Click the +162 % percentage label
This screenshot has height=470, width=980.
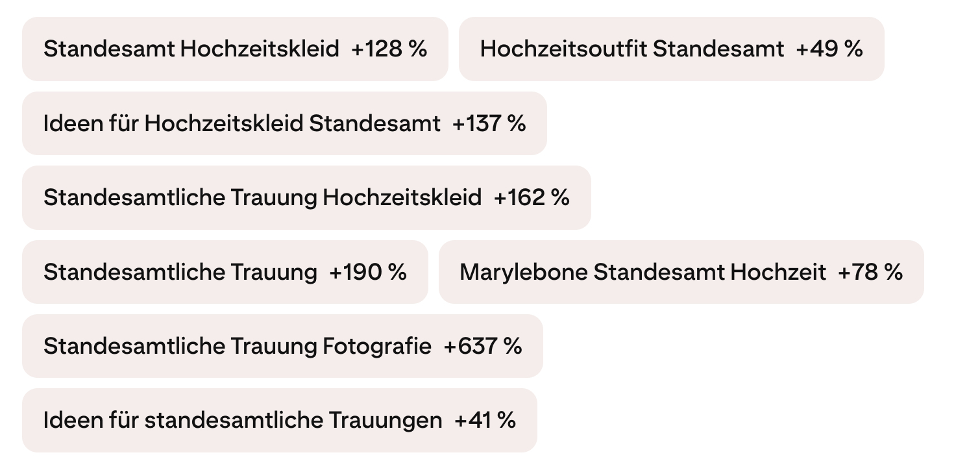coord(532,197)
